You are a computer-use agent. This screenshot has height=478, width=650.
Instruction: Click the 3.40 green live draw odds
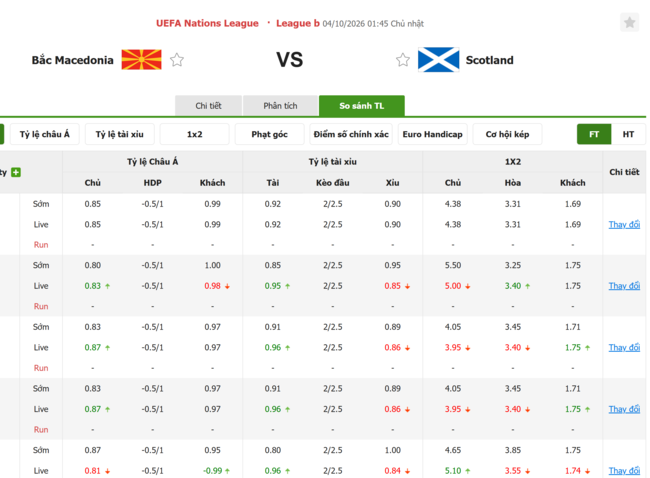pos(513,286)
